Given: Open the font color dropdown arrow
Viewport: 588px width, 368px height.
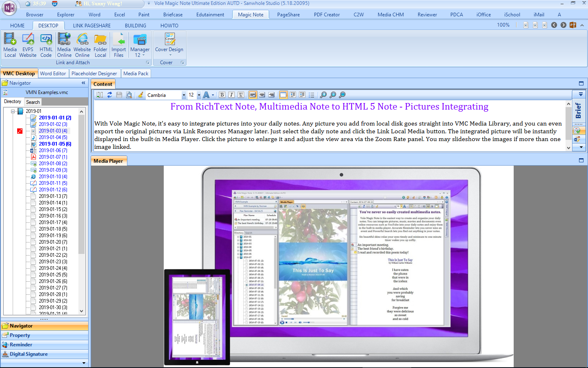Looking at the screenshot, I should (213, 95).
